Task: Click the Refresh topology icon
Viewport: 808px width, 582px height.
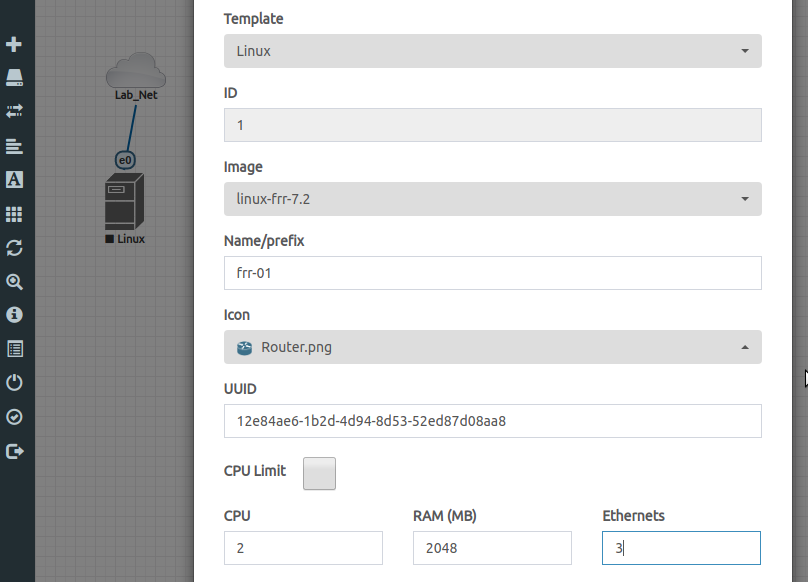Action: [14, 248]
